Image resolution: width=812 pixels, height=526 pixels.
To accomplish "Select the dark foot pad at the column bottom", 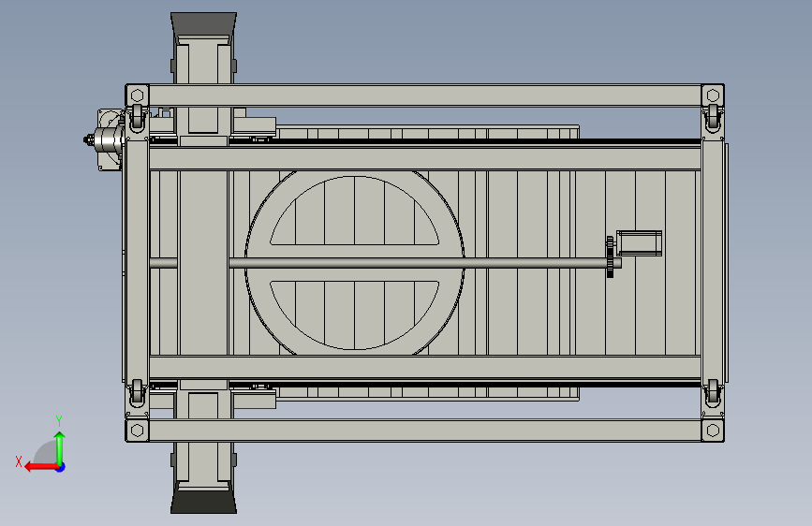I will [x=203, y=502].
